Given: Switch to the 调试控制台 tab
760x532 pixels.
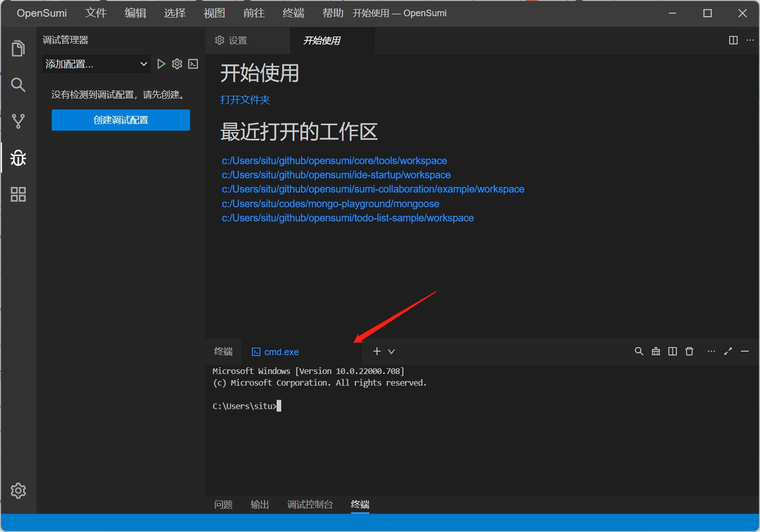Looking at the screenshot, I should pyautogui.click(x=310, y=505).
